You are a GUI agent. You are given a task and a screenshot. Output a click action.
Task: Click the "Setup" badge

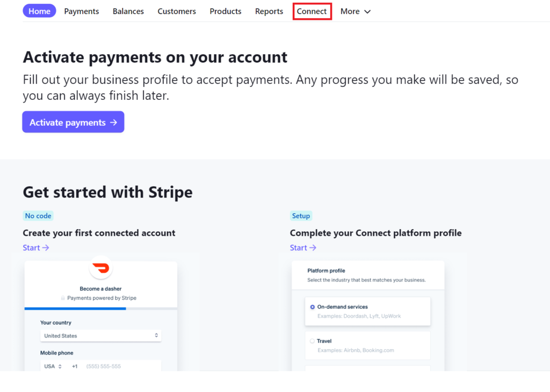301,215
